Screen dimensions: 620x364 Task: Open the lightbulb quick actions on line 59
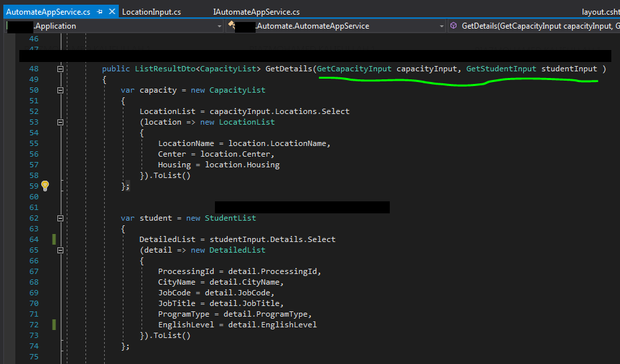(x=45, y=185)
